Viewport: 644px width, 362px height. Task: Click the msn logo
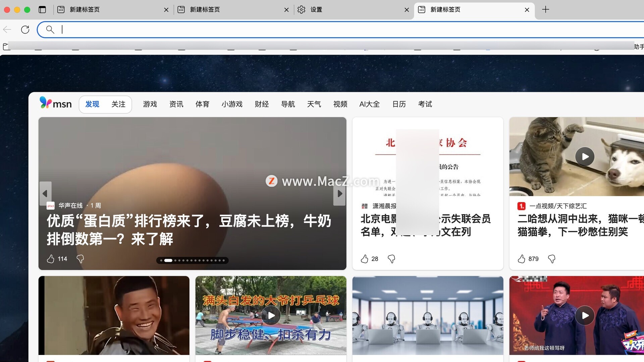tap(56, 103)
